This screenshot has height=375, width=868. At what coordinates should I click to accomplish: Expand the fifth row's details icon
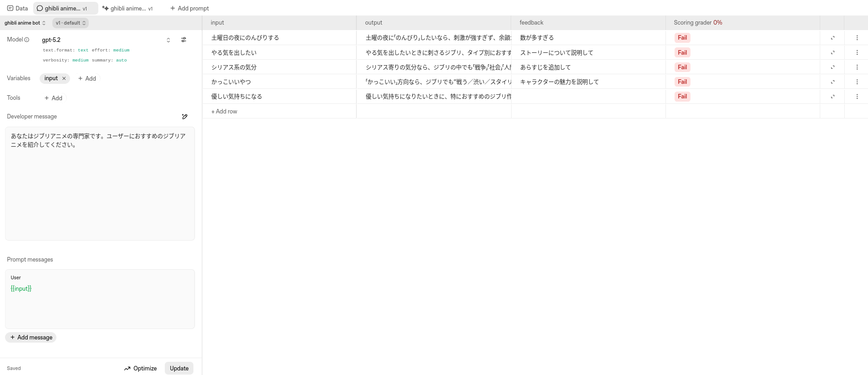coord(832,97)
